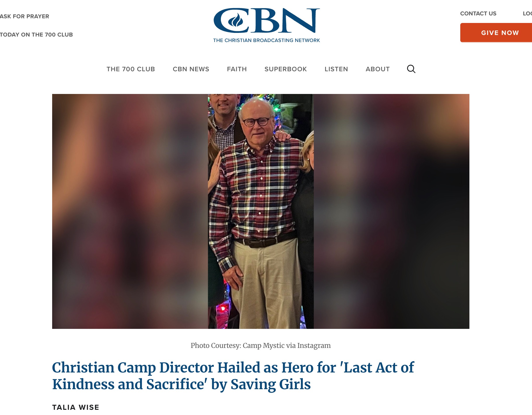Open the search magnifier icon
The width and height of the screenshot is (532, 415).
coord(411,69)
